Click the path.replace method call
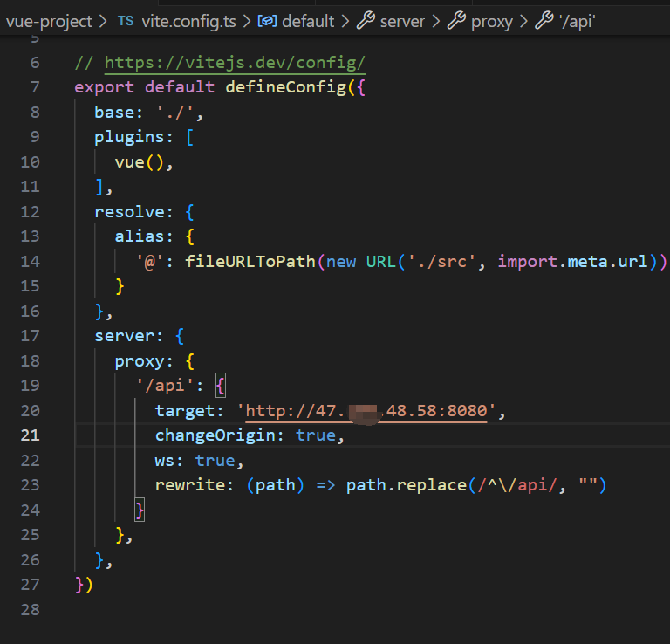Screen dimensions: 670x644 407,485
